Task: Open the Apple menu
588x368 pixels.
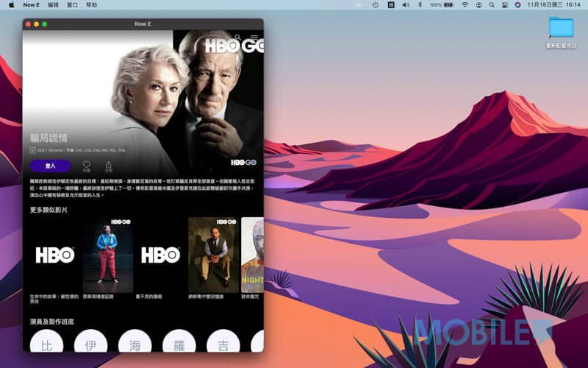Action: click(x=11, y=4)
